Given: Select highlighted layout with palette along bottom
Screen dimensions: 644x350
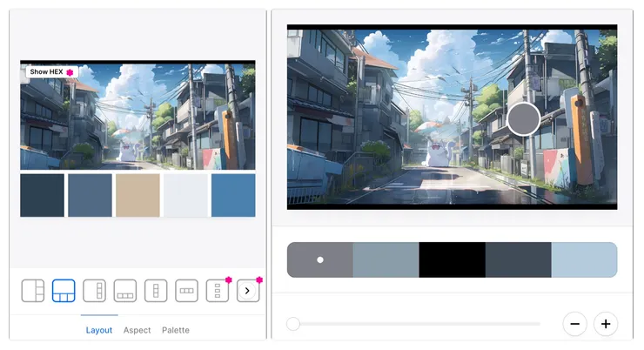Looking at the screenshot, I should [64, 291].
